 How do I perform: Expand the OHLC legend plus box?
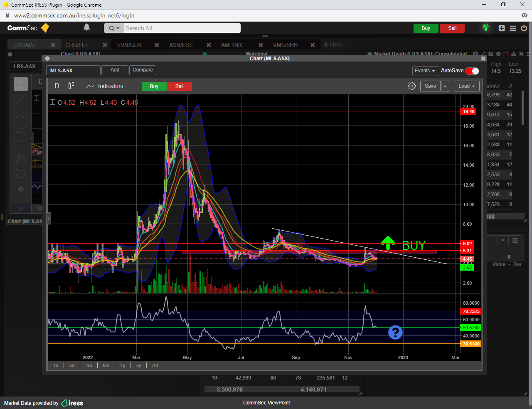[x=52, y=102]
